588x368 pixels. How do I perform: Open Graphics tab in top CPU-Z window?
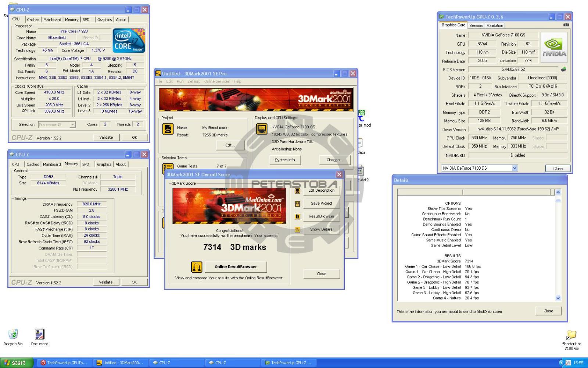pos(104,20)
